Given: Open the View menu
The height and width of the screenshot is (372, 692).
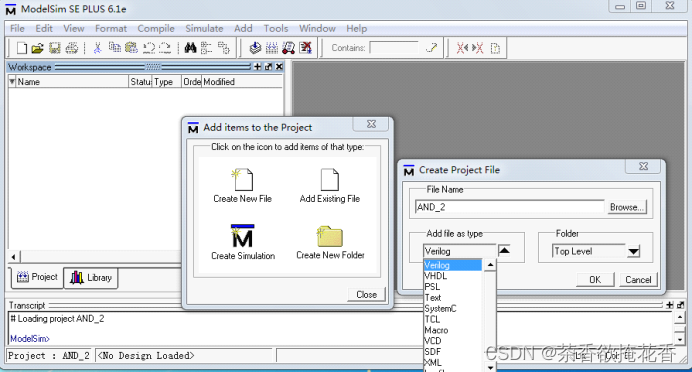Looking at the screenshot, I should (x=74, y=29).
